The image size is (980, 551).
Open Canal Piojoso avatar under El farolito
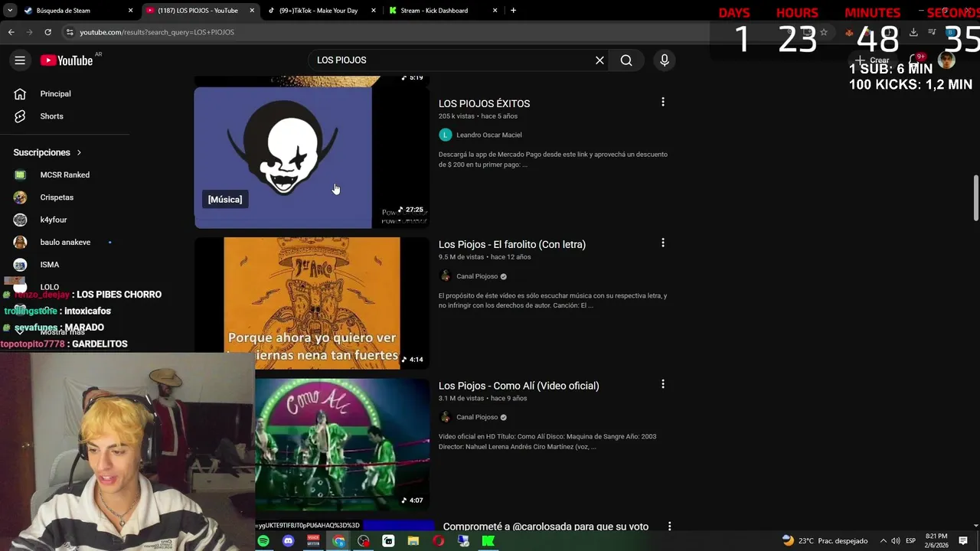coord(445,276)
